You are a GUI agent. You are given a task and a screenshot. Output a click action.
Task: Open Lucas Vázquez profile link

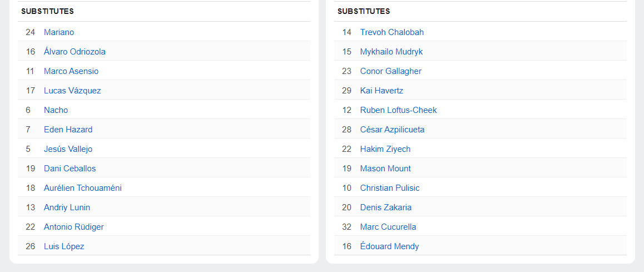[72, 91]
